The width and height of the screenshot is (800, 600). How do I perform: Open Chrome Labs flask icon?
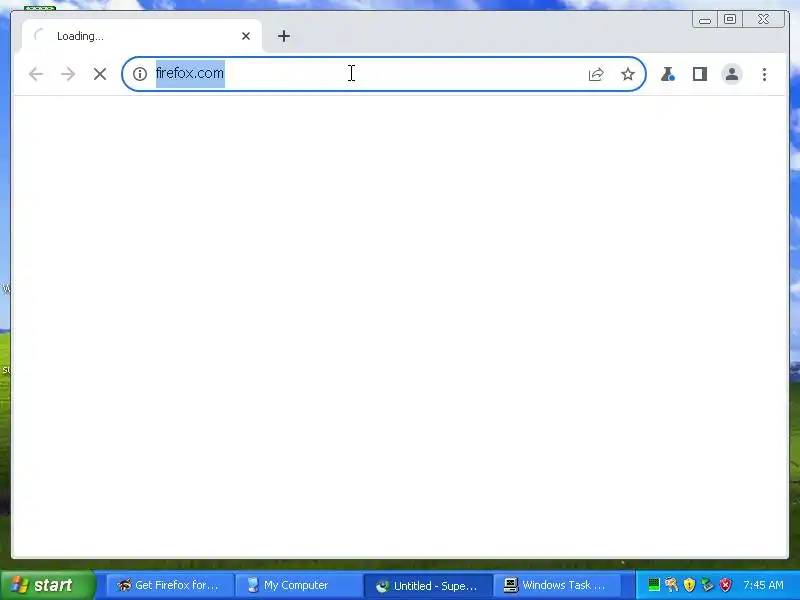(668, 74)
